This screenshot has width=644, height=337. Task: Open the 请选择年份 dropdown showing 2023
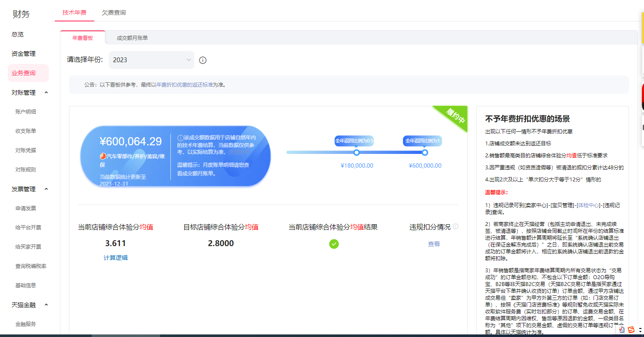(152, 60)
